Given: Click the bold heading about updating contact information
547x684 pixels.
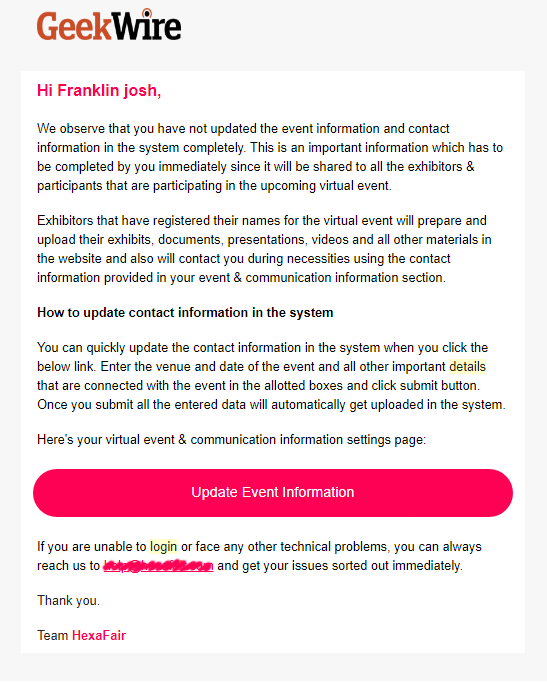Looking at the screenshot, I should 185,313.
